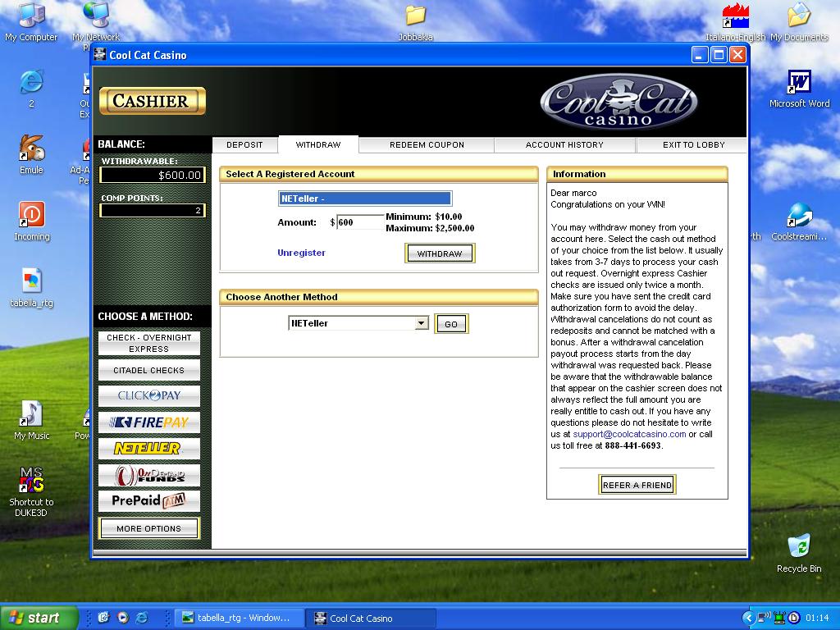Click the comp points value field
This screenshot has height=630, width=840.
(153, 211)
